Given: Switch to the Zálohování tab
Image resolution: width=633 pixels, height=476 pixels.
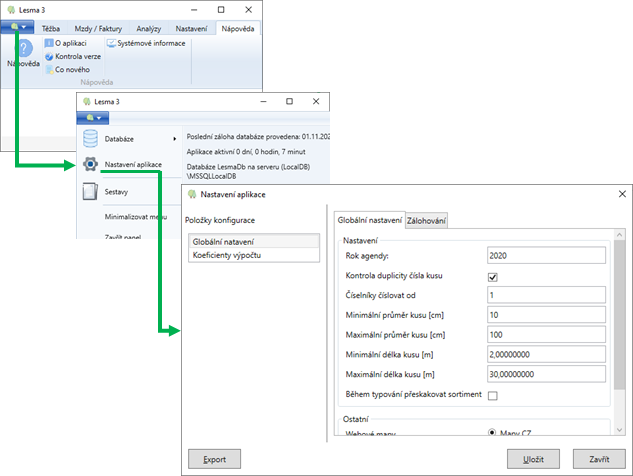Looking at the screenshot, I should pyautogui.click(x=426, y=221).
